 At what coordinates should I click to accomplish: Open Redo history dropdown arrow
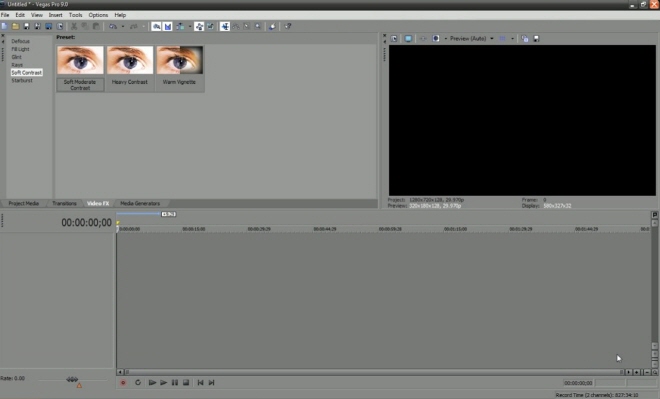click(x=144, y=26)
